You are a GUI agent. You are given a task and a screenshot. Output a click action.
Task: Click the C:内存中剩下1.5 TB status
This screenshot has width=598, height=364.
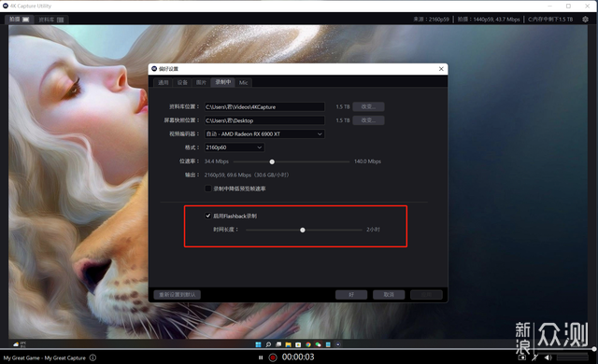coord(550,20)
